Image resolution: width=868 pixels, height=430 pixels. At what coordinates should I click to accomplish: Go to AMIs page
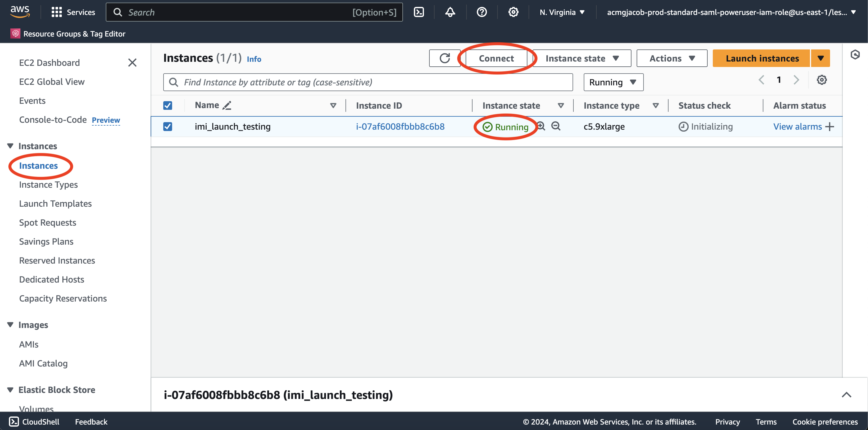click(x=29, y=344)
